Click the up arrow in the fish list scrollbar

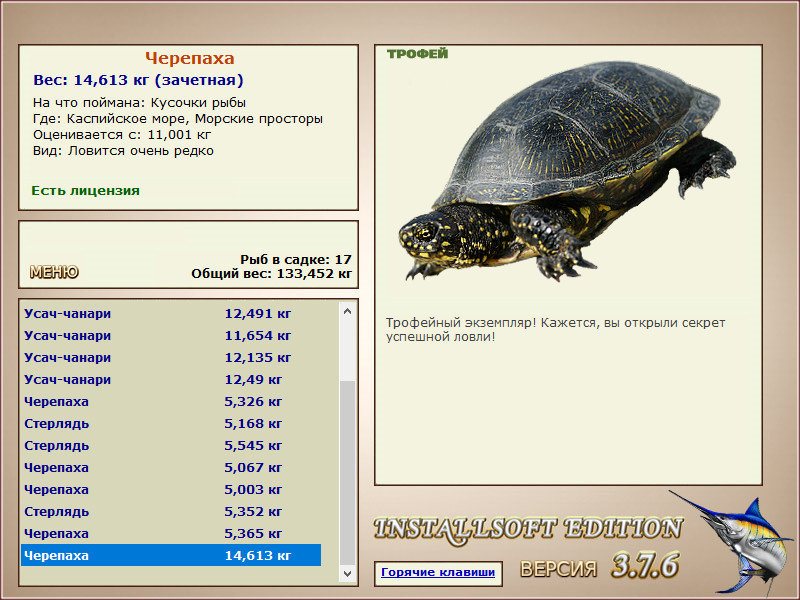click(x=347, y=311)
